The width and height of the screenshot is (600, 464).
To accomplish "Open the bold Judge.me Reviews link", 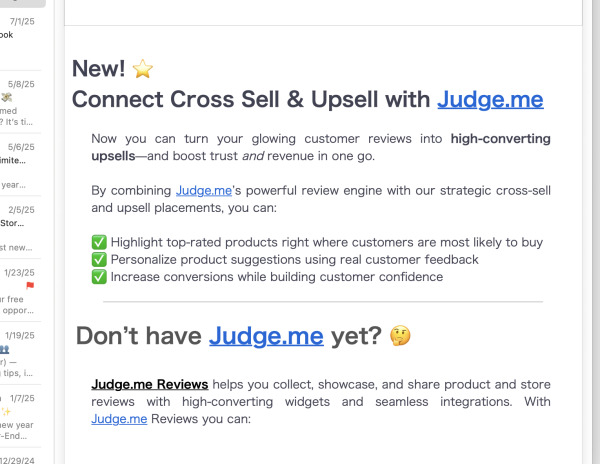I will coord(150,384).
